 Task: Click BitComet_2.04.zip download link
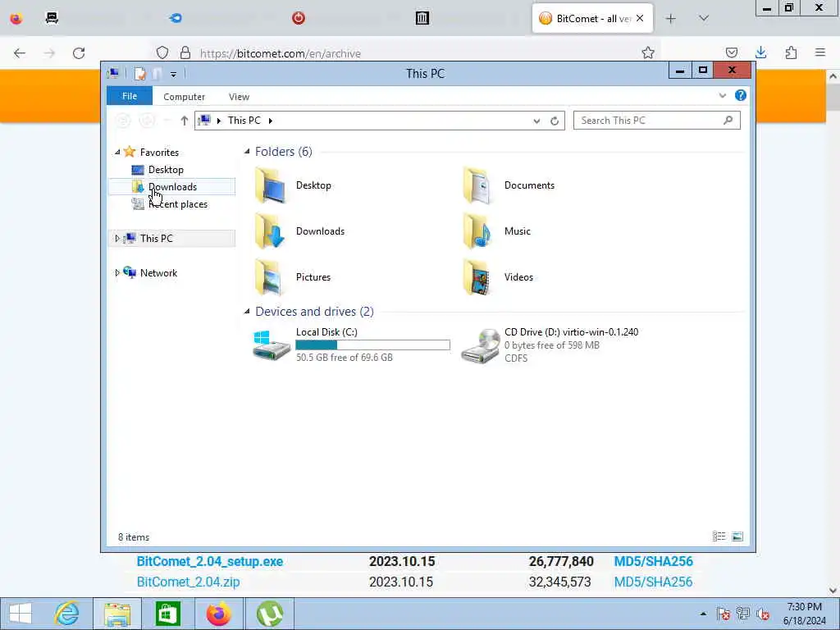tap(188, 582)
